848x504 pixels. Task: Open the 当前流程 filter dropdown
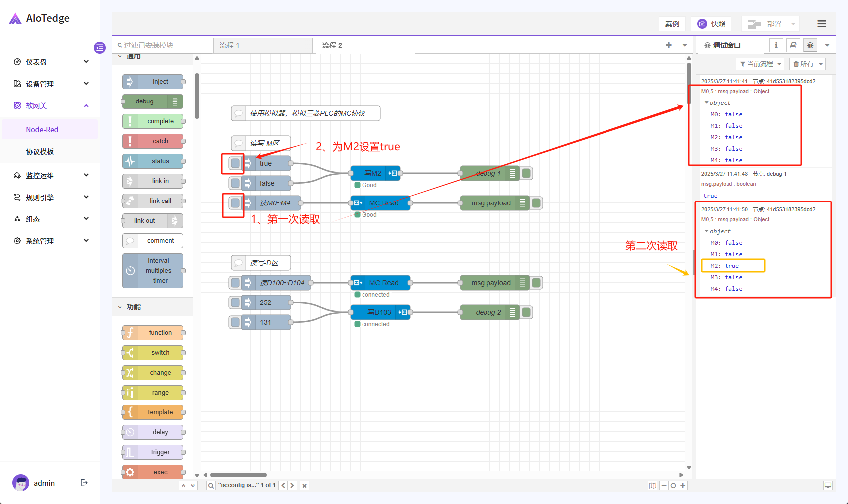(x=760, y=64)
